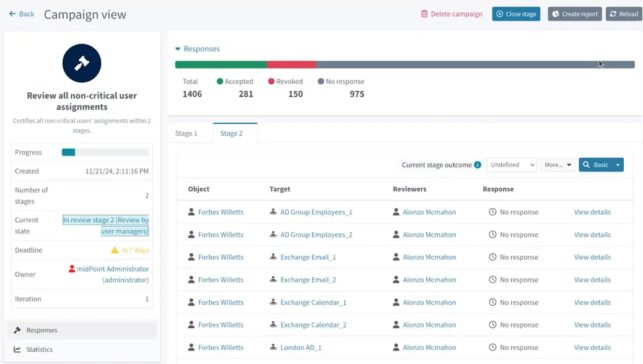The height and width of the screenshot is (364, 643).
Task: Switch to the Stage 1 tab
Action: [x=186, y=133]
